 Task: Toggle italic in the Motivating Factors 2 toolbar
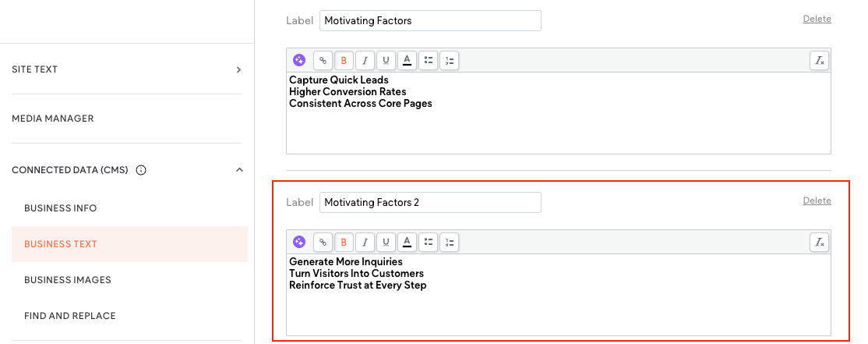tap(365, 242)
